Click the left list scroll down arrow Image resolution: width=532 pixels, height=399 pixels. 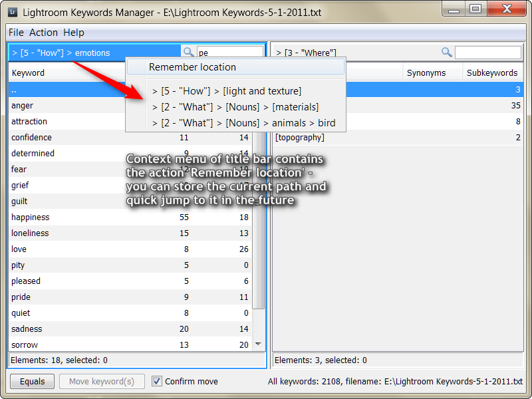[258, 344]
